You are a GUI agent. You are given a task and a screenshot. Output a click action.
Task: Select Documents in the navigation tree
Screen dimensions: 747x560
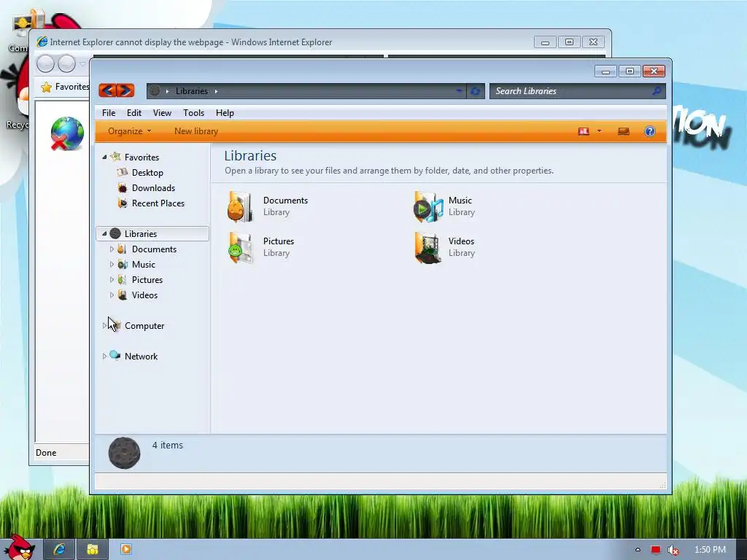pos(154,249)
